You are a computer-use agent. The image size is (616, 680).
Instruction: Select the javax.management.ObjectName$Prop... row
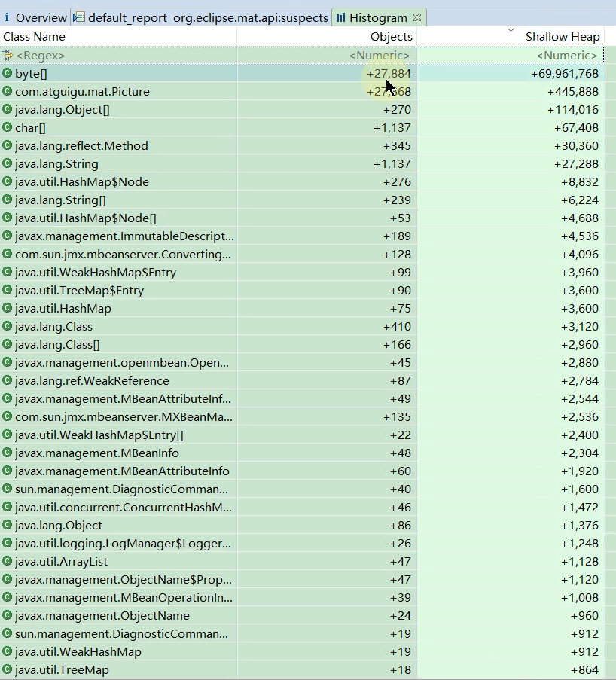click(x=302, y=579)
